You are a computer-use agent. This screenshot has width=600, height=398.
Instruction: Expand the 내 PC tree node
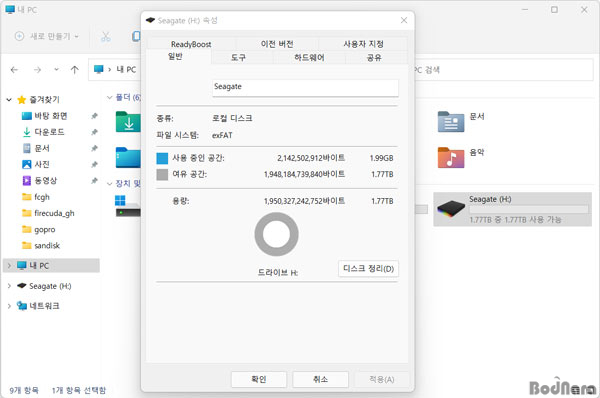[9, 265]
